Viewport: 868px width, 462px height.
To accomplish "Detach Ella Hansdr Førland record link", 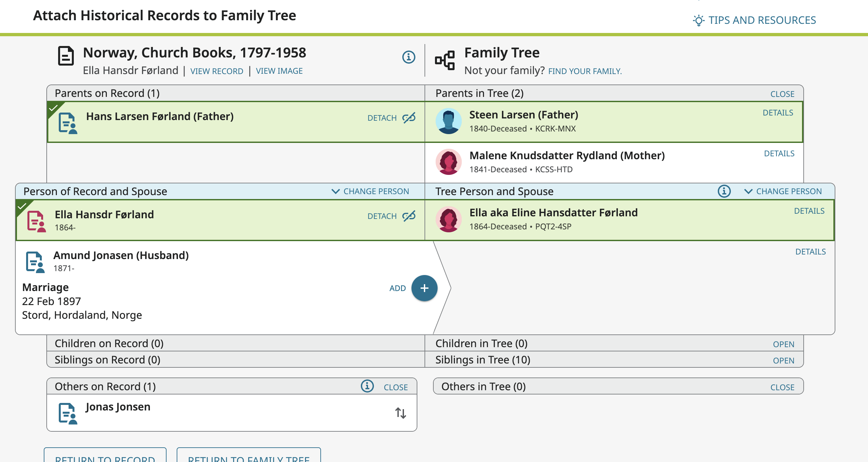I will click(x=391, y=216).
